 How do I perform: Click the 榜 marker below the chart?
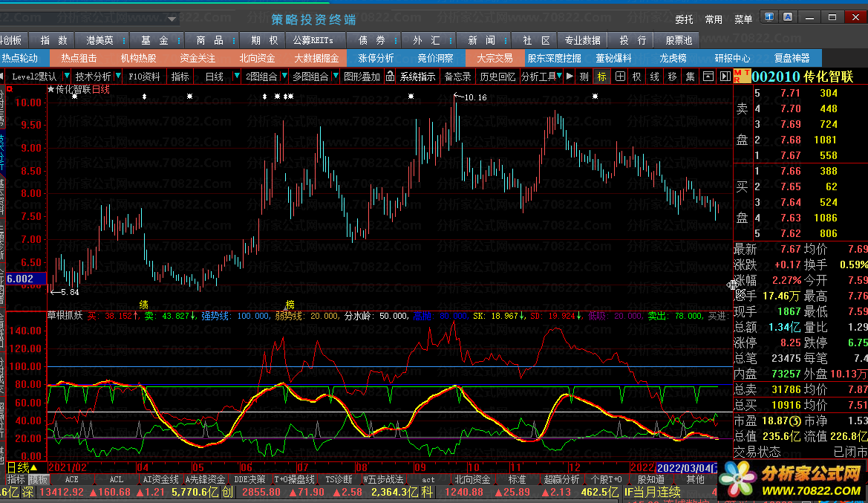point(290,305)
